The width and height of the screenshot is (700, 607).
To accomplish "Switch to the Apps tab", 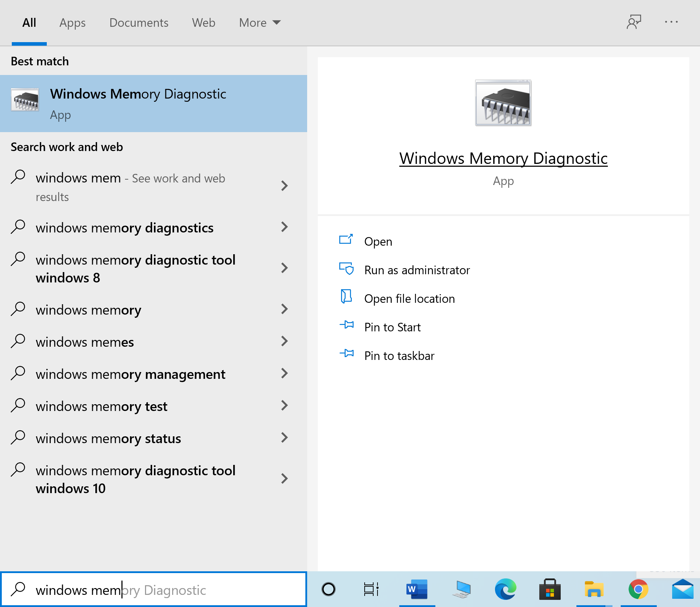I will (72, 22).
